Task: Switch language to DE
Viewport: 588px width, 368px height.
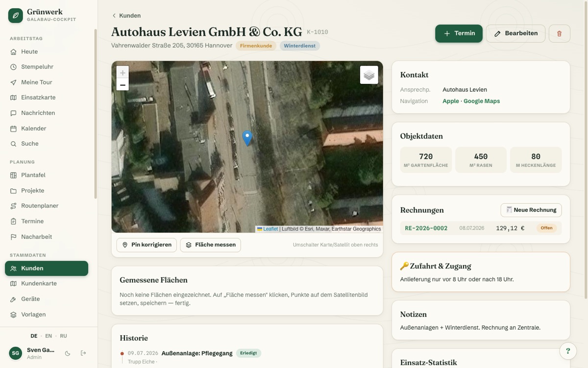Action: coord(34,336)
